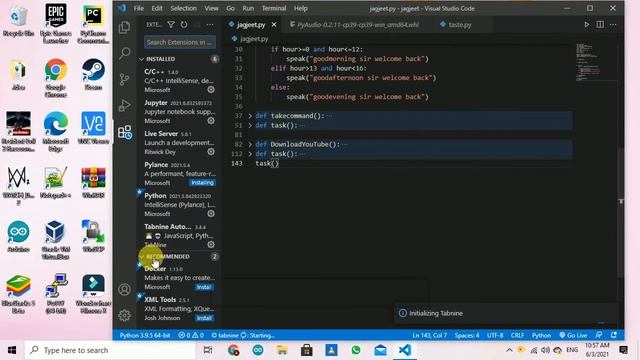
Task: Open editor more actions menu
Action: tap(613, 24)
